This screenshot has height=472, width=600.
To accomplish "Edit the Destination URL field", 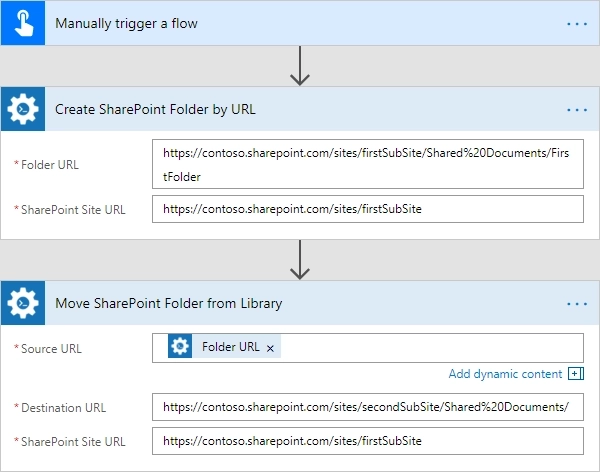I will click(368, 407).
